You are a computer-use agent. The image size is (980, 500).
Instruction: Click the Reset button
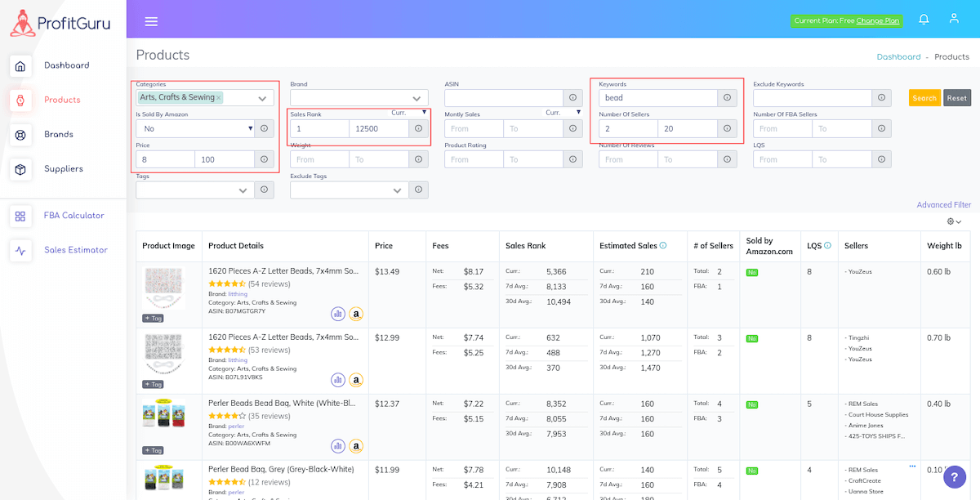957,98
